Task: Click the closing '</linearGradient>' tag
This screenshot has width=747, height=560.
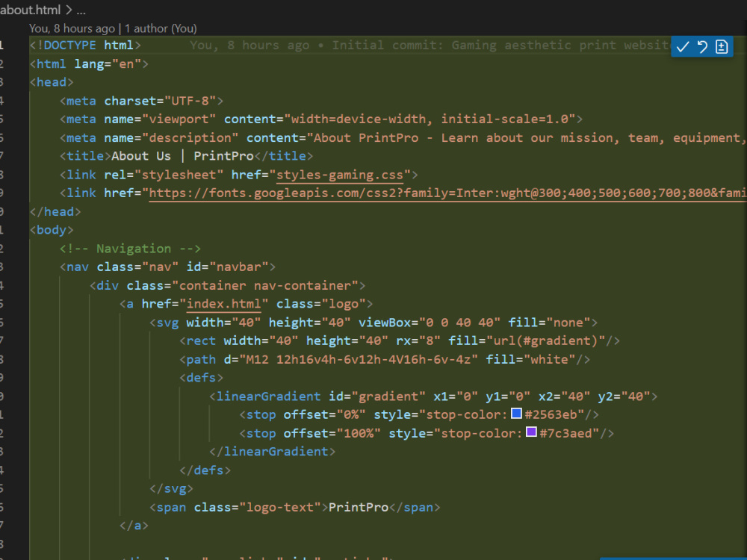Action: (x=272, y=452)
